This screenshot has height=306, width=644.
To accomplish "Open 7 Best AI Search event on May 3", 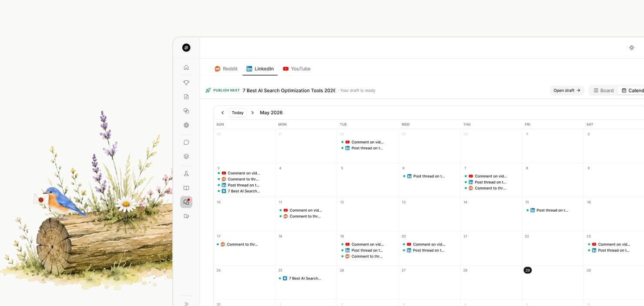I will [x=238, y=191].
